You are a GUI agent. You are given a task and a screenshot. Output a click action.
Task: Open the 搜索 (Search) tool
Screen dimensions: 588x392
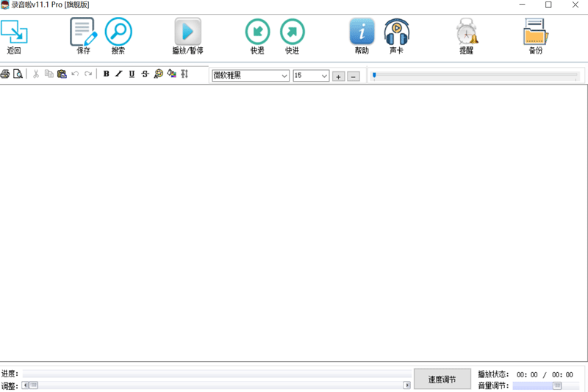(118, 32)
